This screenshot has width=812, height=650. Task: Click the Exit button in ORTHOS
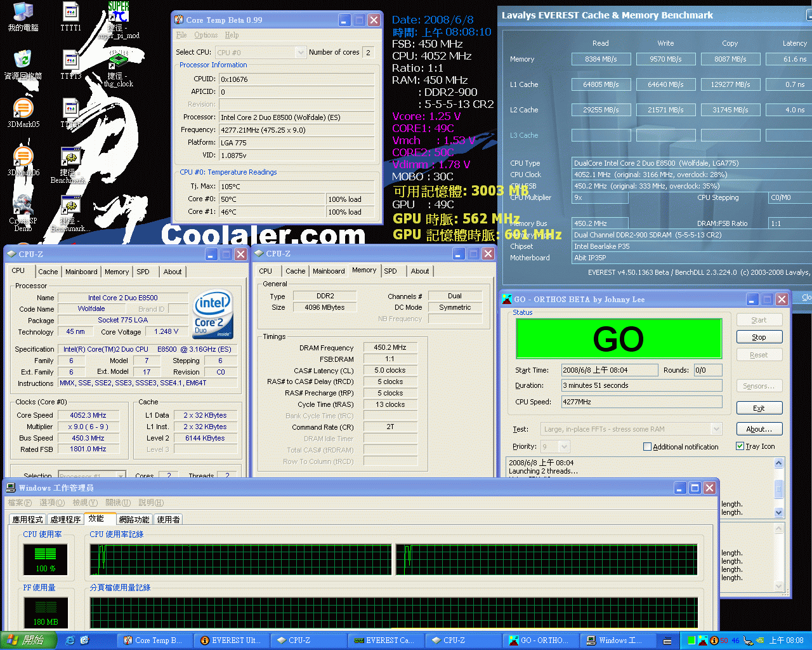759,408
